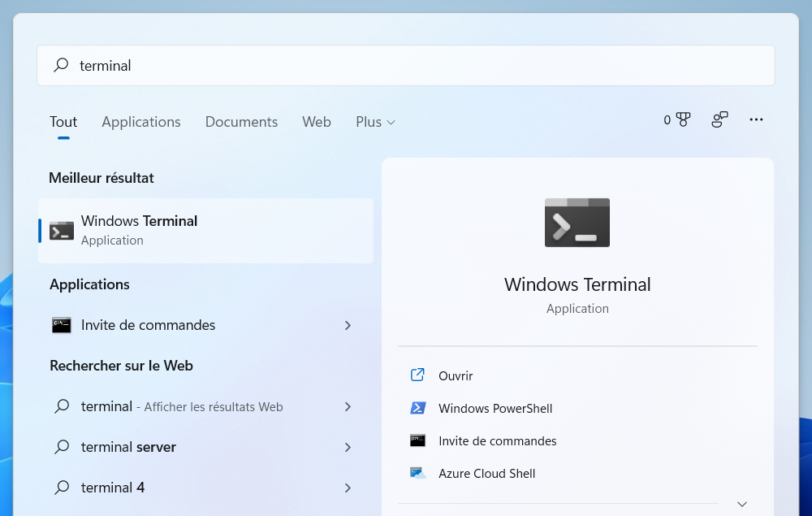Click the 'Applications' section heading in results

click(x=89, y=284)
